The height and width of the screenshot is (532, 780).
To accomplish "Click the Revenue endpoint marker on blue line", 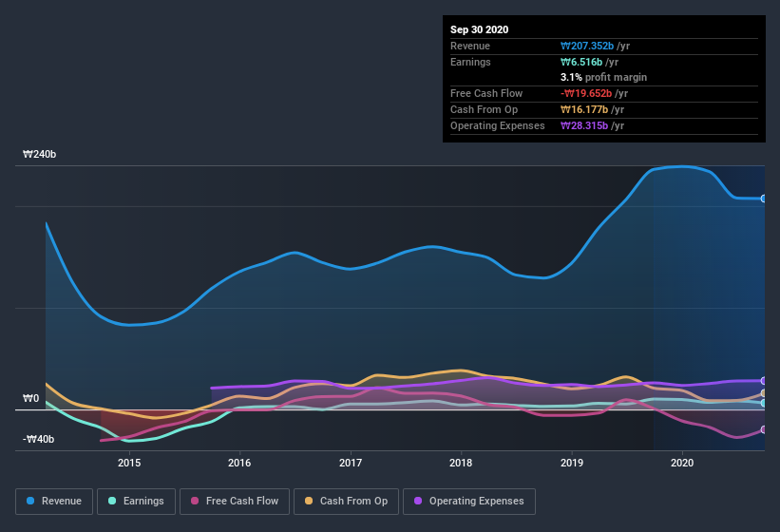I will (x=763, y=199).
